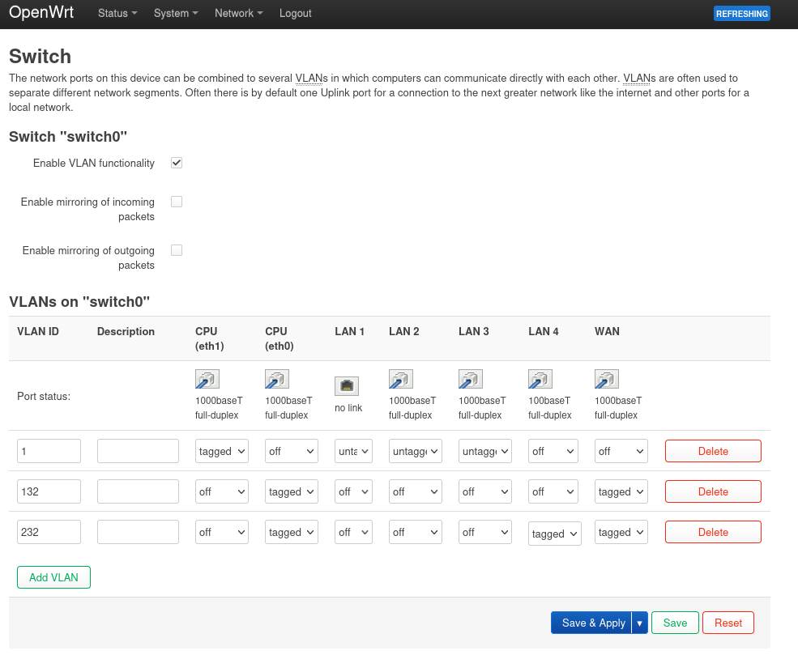Enable mirroring of incoming packets
The height and width of the screenshot is (672, 798).
[x=177, y=202]
